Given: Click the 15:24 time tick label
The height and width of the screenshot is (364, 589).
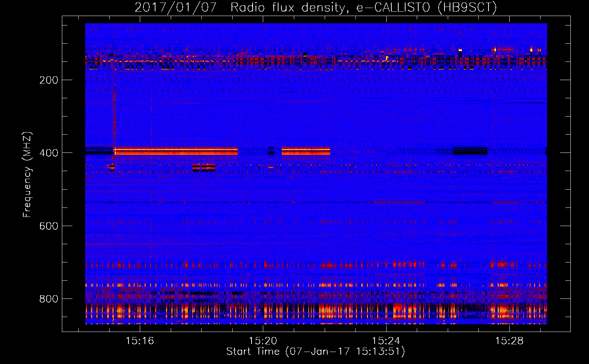Looking at the screenshot, I should click(x=386, y=341).
